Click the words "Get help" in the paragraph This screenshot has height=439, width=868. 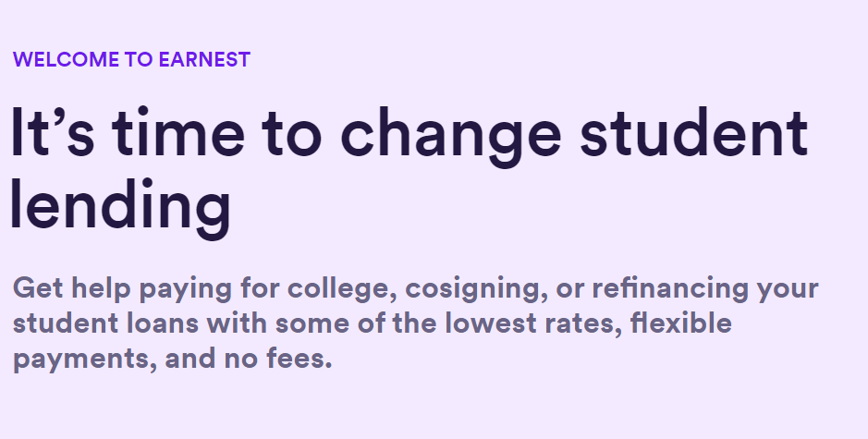point(70,289)
